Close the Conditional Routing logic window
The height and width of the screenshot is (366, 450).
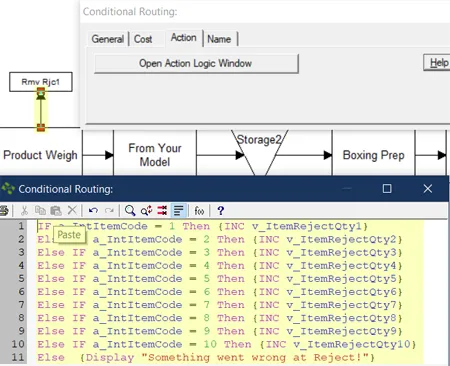[428, 189]
